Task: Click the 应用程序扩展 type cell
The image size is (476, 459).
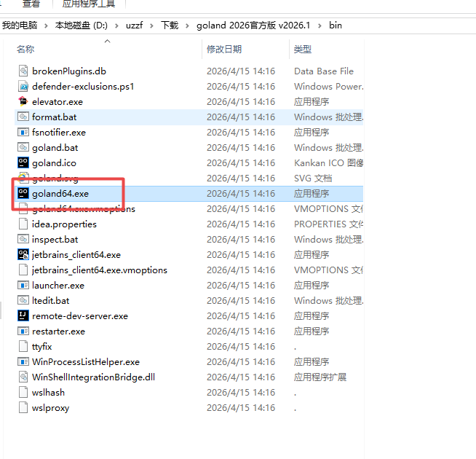Action: tap(320, 377)
